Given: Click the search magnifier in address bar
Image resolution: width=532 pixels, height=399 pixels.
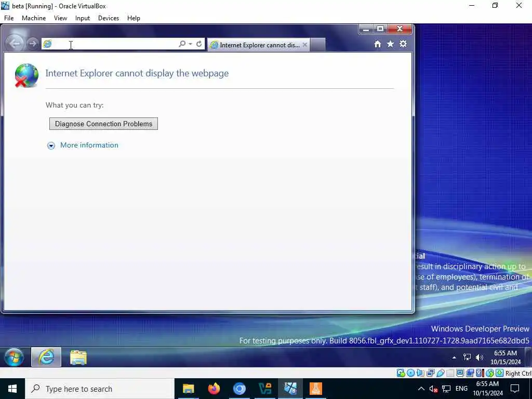Looking at the screenshot, I should [182, 44].
